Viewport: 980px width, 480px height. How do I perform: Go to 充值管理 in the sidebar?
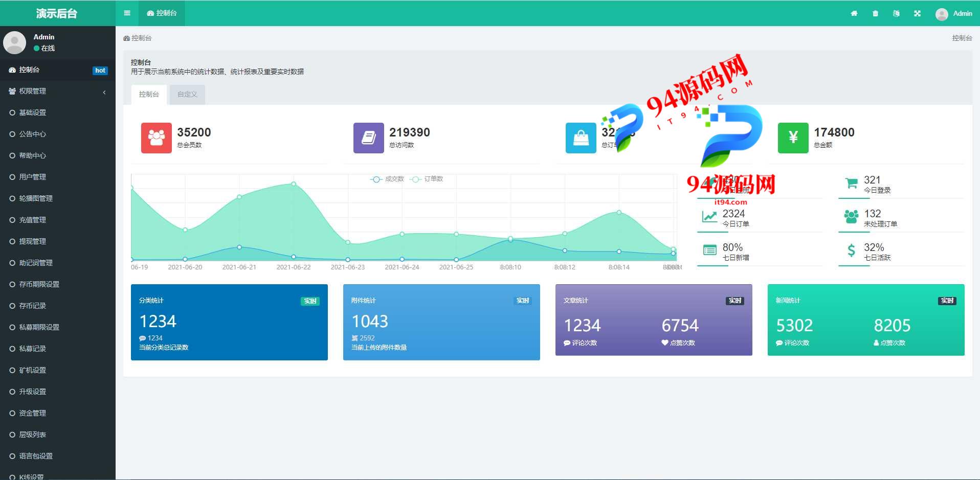(58, 220)
